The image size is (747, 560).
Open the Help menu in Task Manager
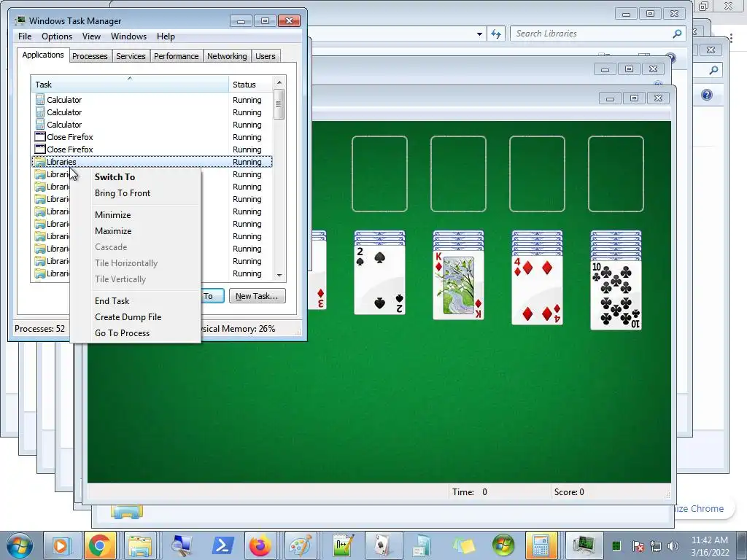pos(166,36)
